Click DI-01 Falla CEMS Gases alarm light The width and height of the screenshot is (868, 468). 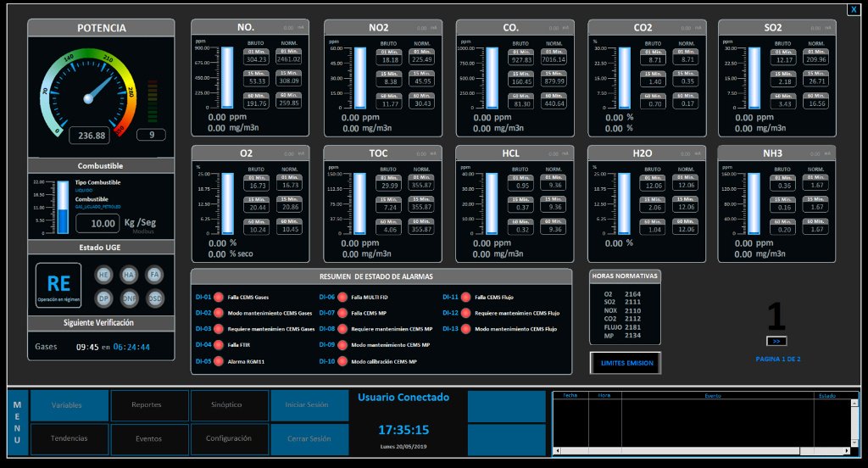219,297
